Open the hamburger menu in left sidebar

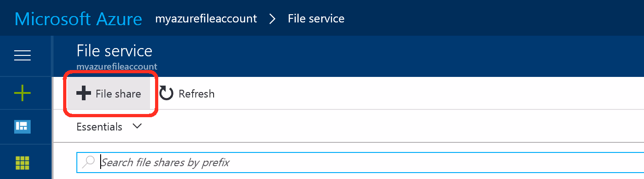[22, 56]
